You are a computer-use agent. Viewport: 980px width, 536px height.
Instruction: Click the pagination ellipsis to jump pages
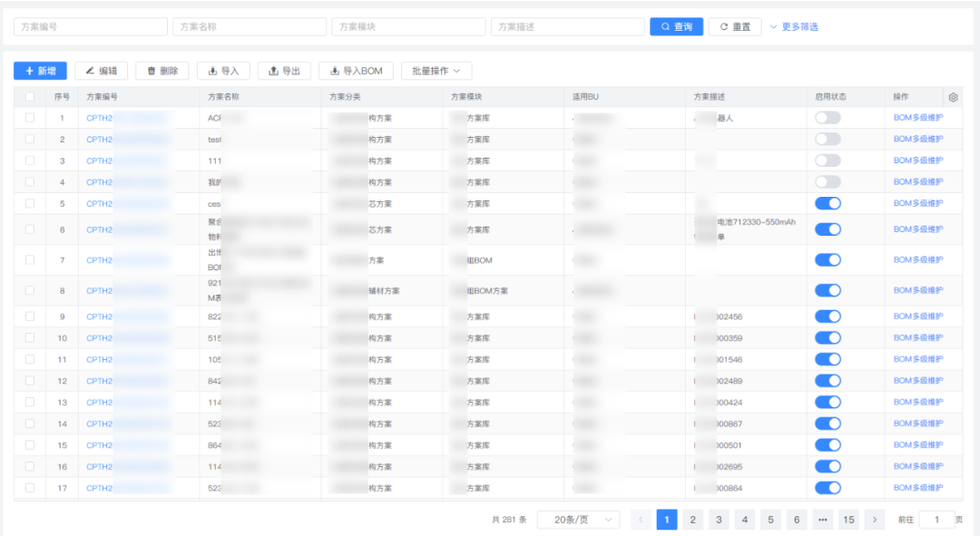[x=822, y=520]
